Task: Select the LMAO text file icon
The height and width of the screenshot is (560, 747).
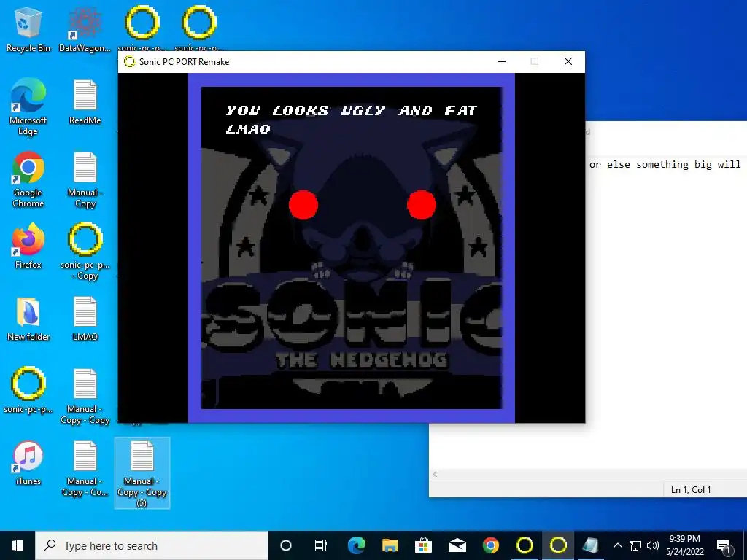Action: tap(85, 318)
